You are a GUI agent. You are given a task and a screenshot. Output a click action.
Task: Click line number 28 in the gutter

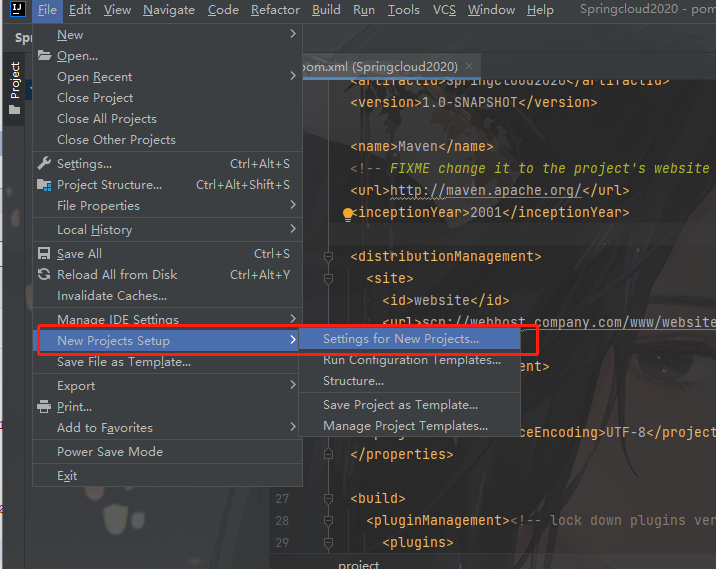[x=282, y=520]
